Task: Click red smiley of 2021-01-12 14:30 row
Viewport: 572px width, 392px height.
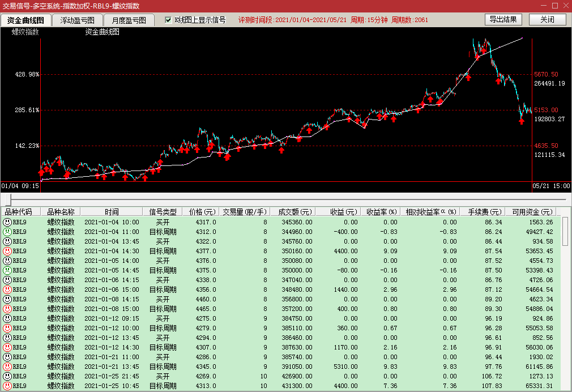Action: (7, 347)
